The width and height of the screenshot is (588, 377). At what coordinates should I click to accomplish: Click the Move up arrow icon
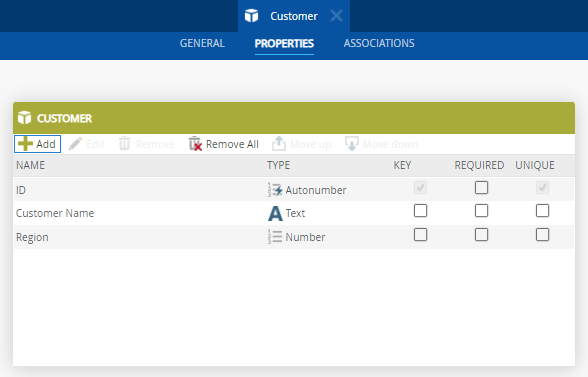coord(279,144)
